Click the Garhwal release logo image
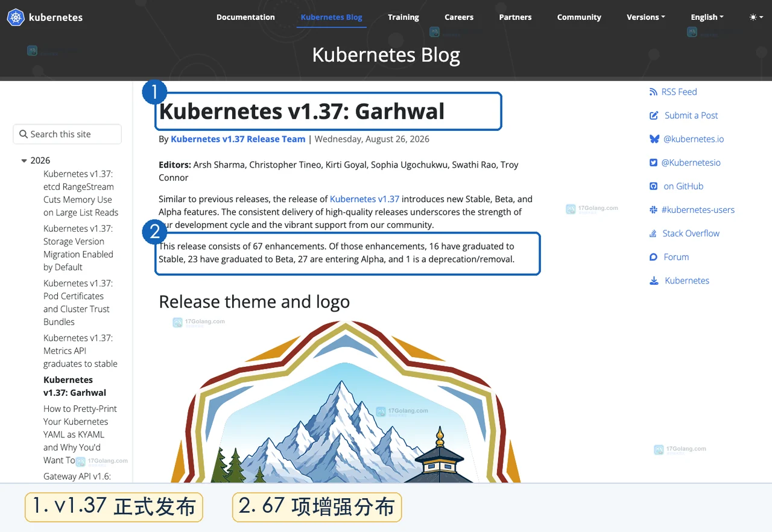This screenshot has height=532, width=772. coord(346,401)
